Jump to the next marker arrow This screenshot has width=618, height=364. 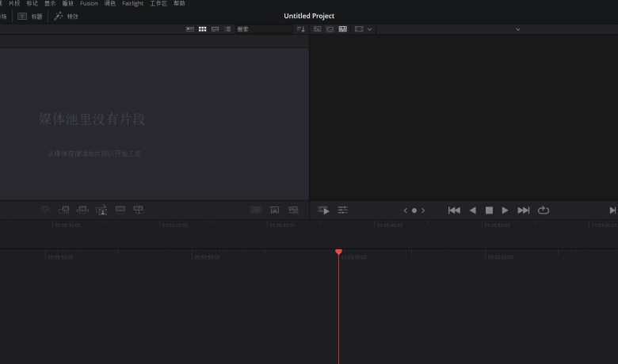tap(423, 210)
